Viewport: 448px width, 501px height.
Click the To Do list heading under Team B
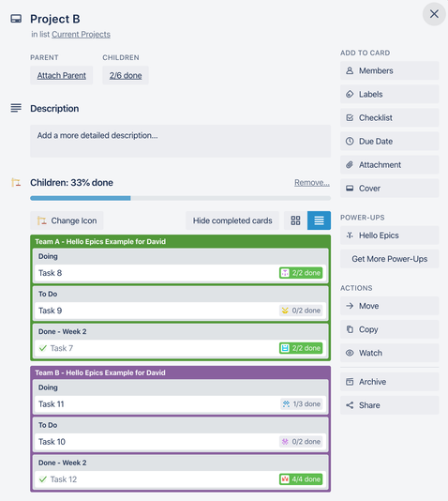click(48, 425)
